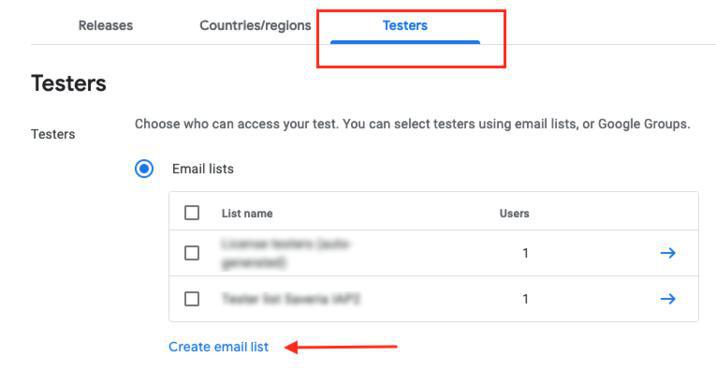
Task: Click the second blurred list name entry
Action: pyautogui.click(x=291, y=299)
